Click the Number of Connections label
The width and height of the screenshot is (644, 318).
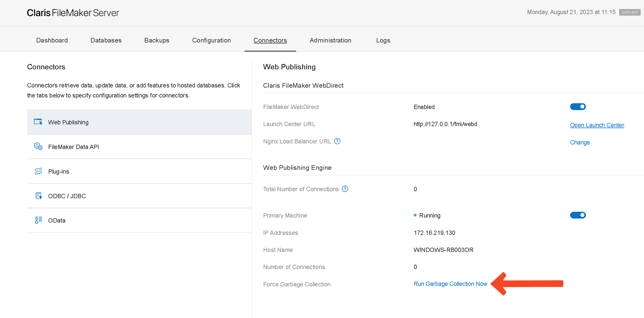coord(294,267)
